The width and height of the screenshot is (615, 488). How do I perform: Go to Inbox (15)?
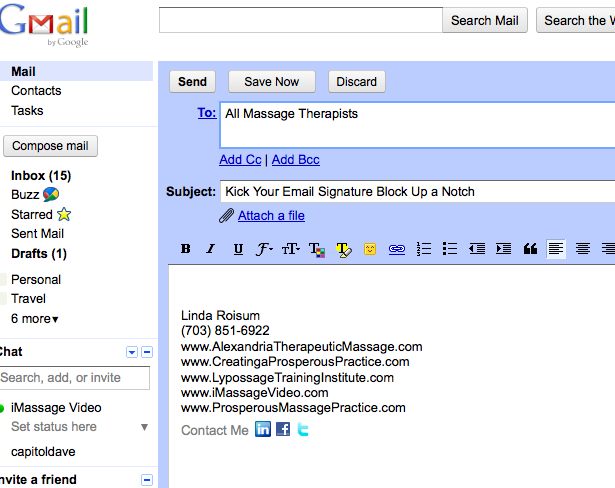41,175
